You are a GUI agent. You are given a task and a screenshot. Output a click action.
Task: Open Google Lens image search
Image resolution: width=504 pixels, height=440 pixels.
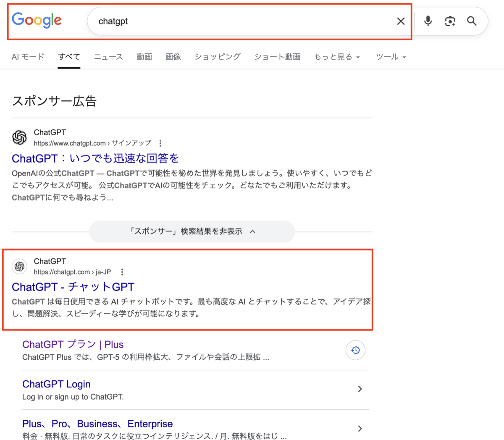[450, 21]
